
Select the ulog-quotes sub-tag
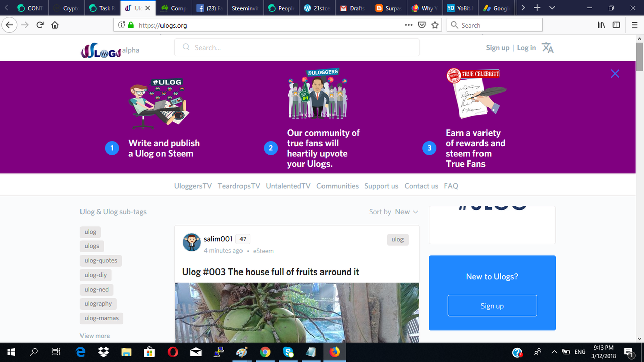click(x=101, y=260)
